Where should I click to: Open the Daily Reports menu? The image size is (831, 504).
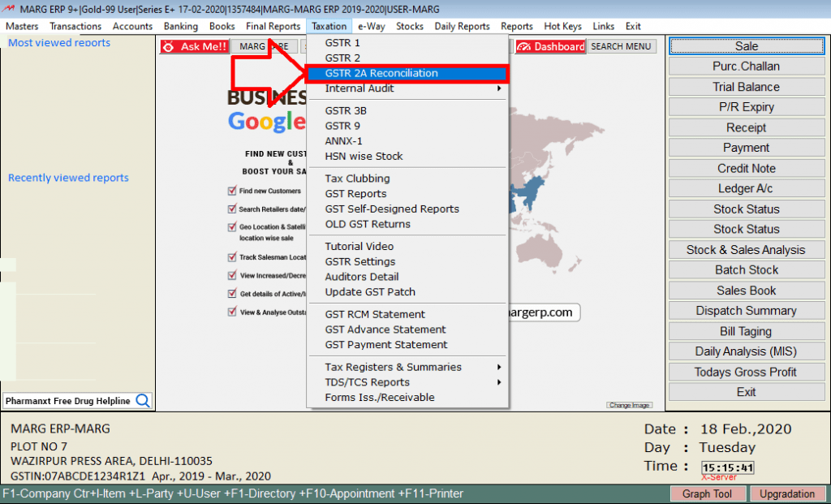pos(462,26)
